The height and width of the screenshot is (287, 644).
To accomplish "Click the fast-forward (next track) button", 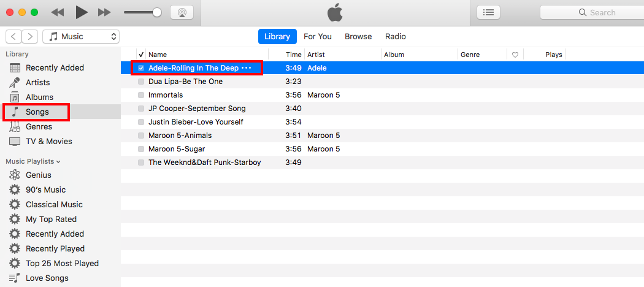I will point(105,13).
